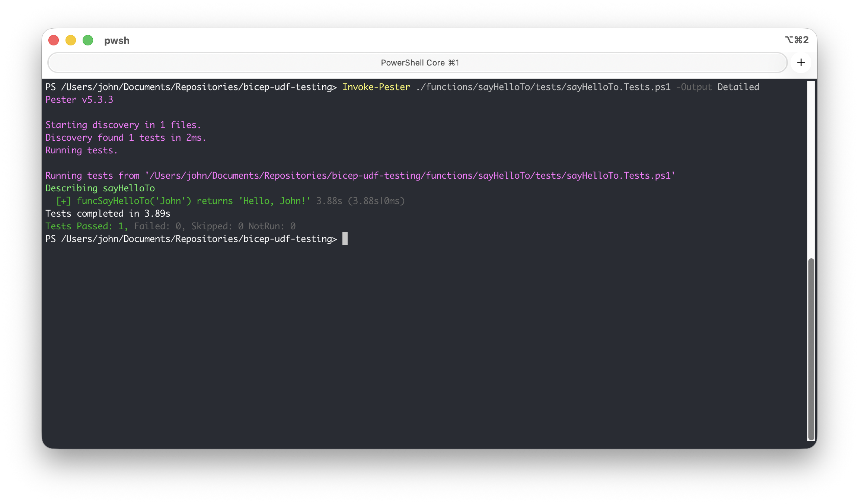Click the blinking cursor at the prompt
859x504 pixels.
coord(345,239)
